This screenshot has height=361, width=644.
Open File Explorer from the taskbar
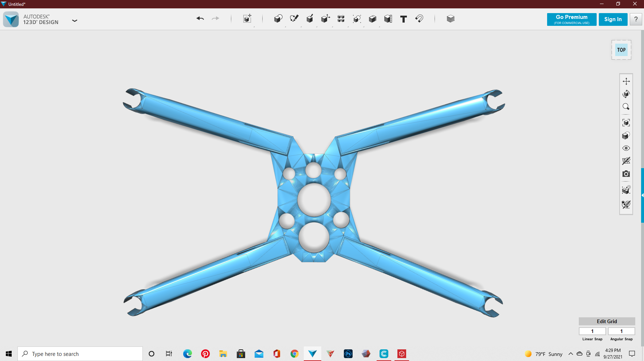223,354
